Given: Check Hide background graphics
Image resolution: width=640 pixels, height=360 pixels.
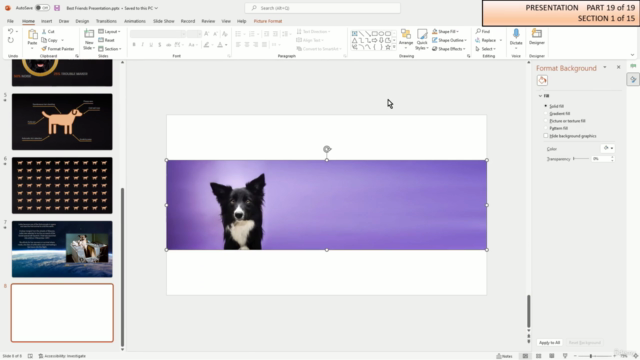Looking at the screenshot, I should 545,136.
